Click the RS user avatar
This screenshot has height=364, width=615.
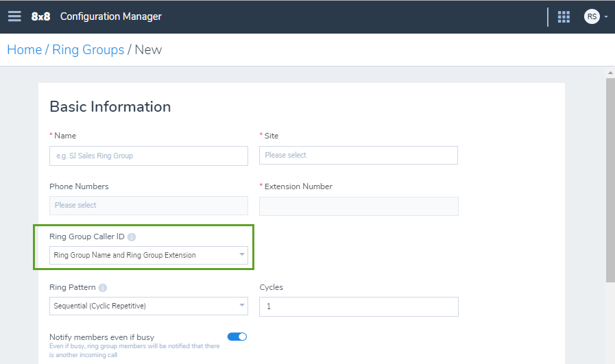coord(592,16)
